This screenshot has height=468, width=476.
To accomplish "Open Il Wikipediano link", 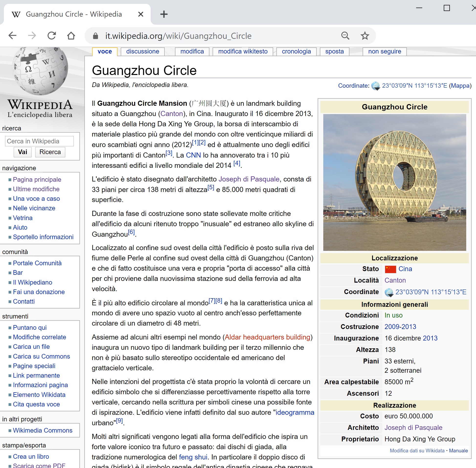I will pos(33,282).
